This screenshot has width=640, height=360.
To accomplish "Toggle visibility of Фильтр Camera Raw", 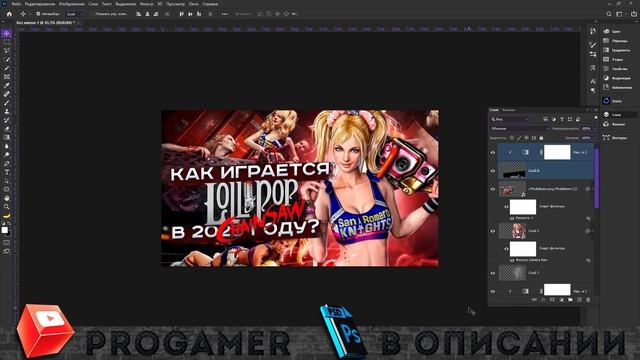I will pyautogui.click(x=512, y=260).
